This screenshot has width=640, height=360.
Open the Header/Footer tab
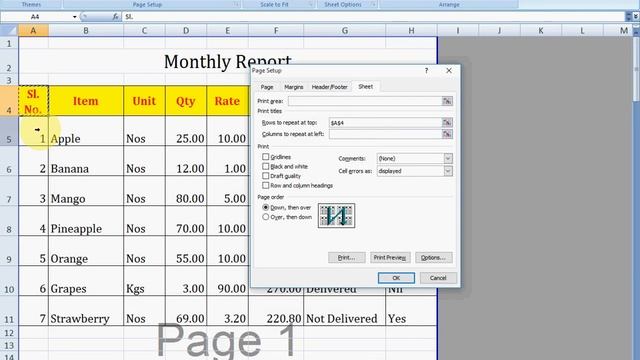coord(329,87)
